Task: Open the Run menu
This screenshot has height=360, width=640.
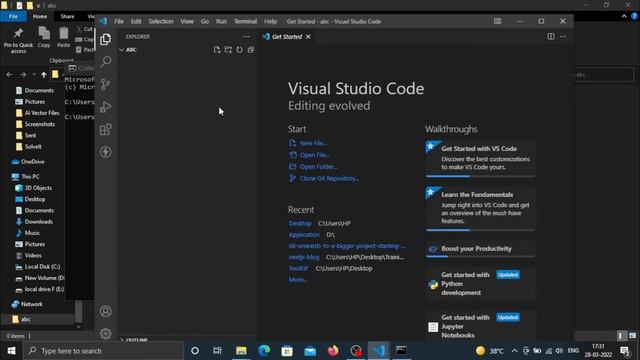Action: coord(221,21)
